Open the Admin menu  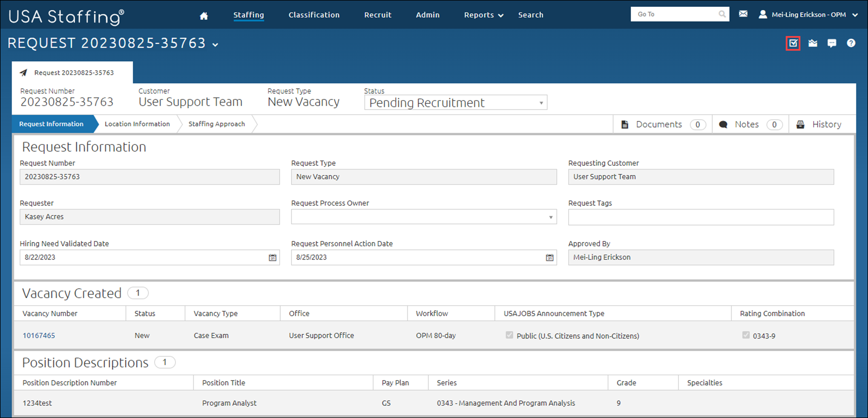click(x=428, y=15)
